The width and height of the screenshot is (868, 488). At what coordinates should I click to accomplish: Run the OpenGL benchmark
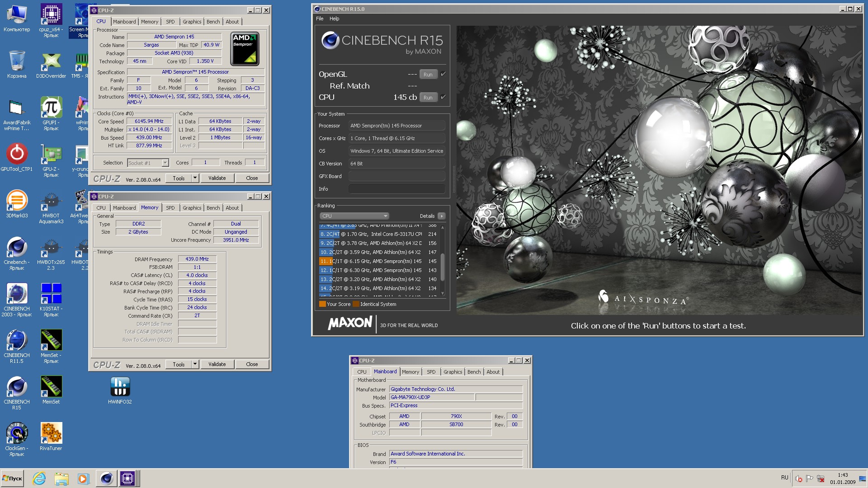428,74
